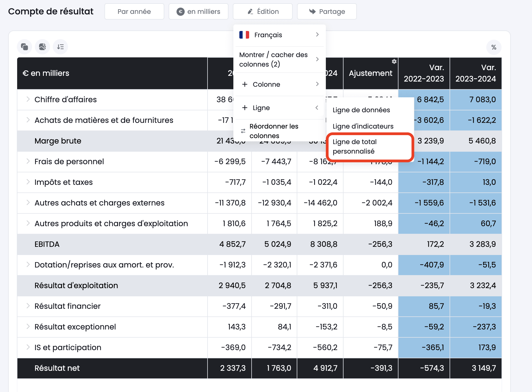Click the pencil icon in Édition
Image resolution: width=532 pixels, height=392 pixels.
(x=250, y=12)
